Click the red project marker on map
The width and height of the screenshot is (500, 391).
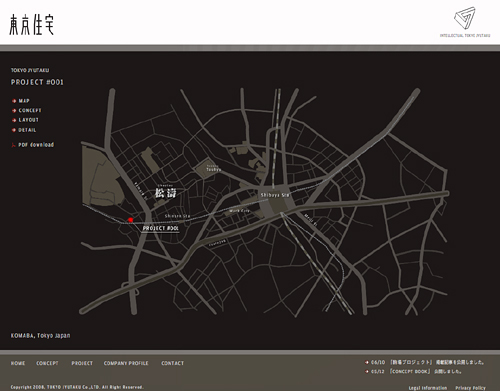point(131,220)
